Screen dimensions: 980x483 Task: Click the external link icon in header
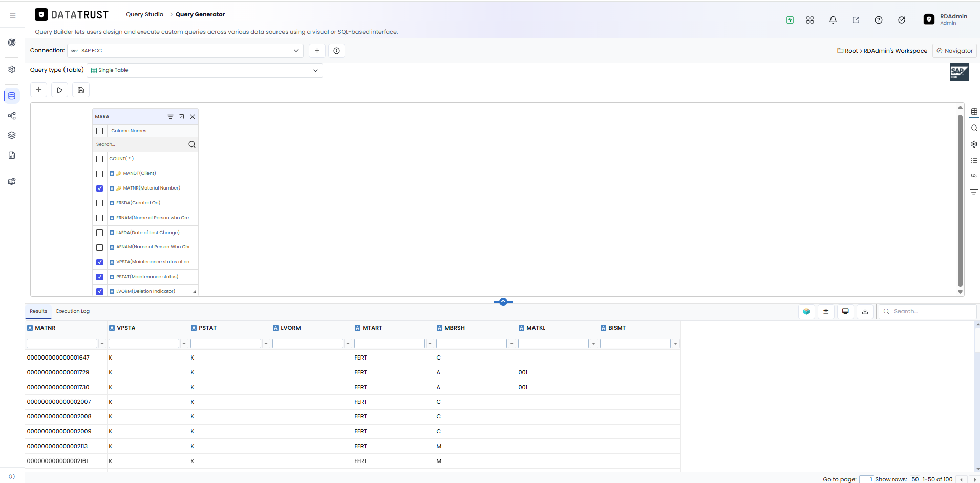[x=856, y=20]
